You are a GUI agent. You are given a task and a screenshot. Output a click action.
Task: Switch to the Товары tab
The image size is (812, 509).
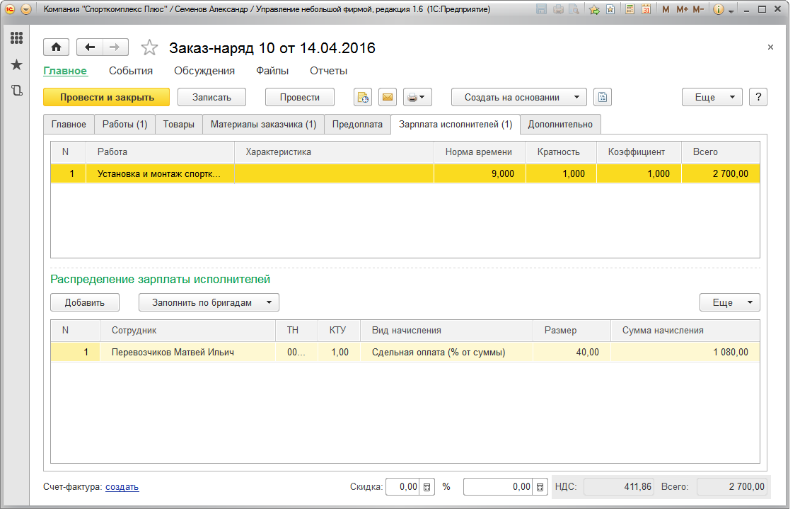(x=179, y=125)
